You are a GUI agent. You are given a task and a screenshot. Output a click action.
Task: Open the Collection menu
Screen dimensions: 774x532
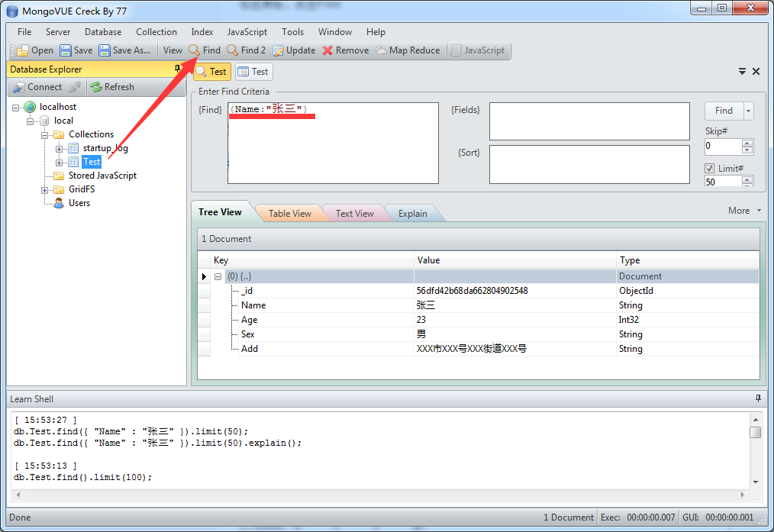[156, 31]
